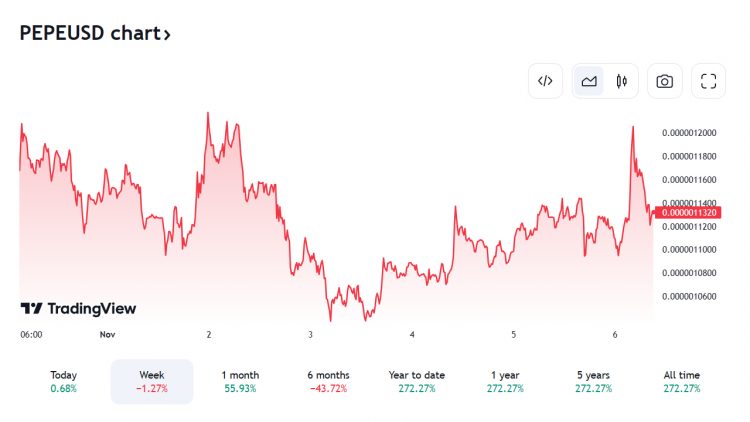Switch to area chart view
The height and width of the screenshot is (422, 750).
coord(589,81)
